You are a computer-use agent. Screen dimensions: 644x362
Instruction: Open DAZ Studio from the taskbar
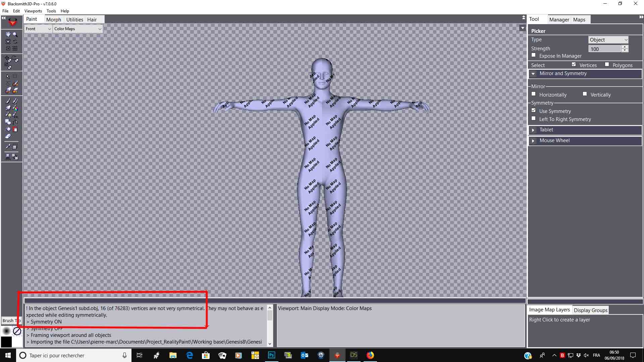point(354,355)
